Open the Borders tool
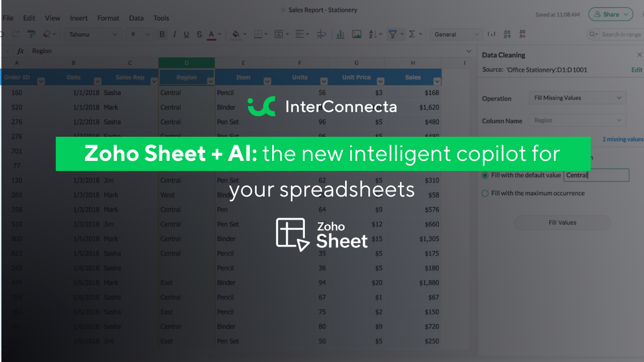 coord(258,34)
